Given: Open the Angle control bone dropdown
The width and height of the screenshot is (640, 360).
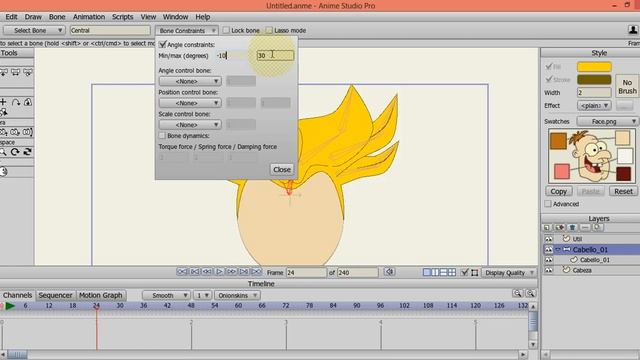Looking at the screenshot, I should tap(190, 81).
